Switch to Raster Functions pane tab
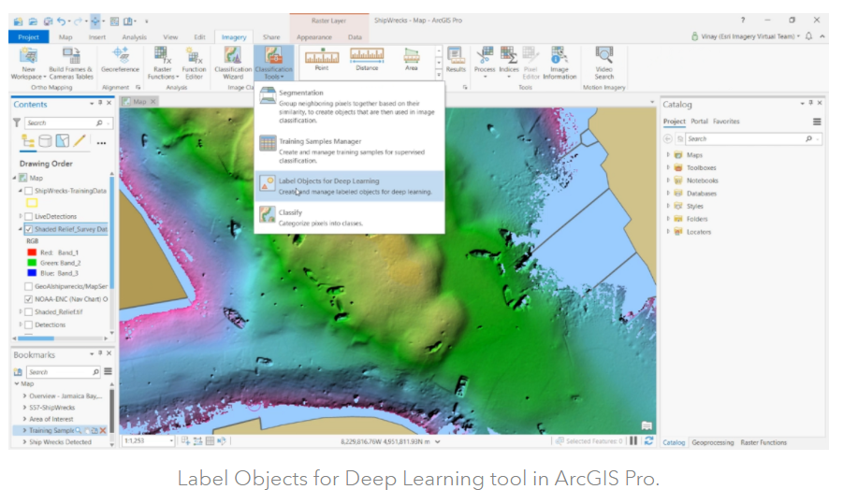Image resolution: width=843 pixels, height=504 pixels. 763,442
